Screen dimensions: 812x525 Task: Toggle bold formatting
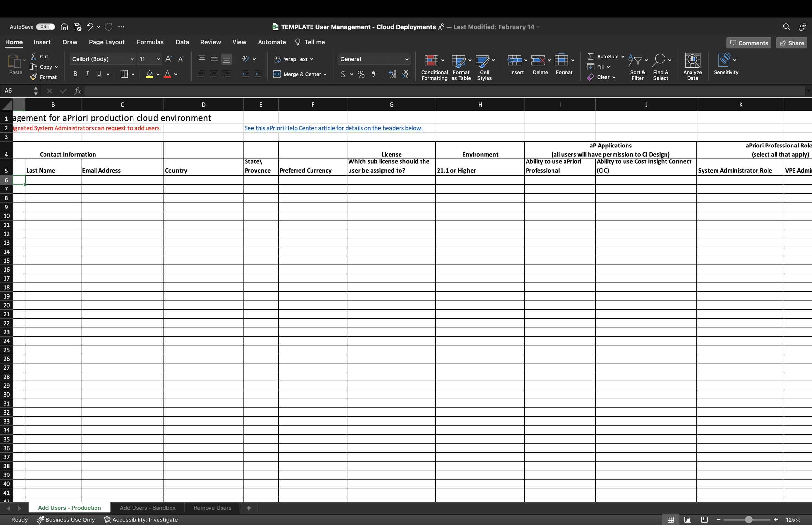(75, 74)
